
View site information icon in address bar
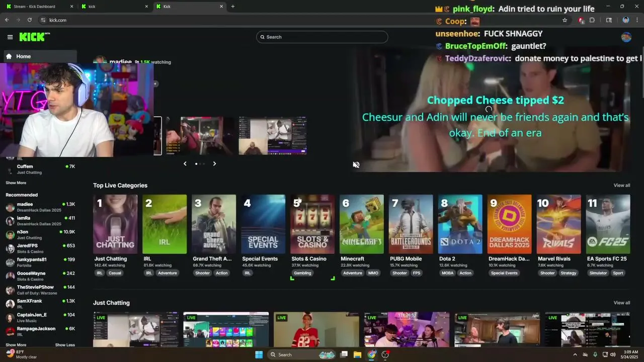click(x=43, y=20)
